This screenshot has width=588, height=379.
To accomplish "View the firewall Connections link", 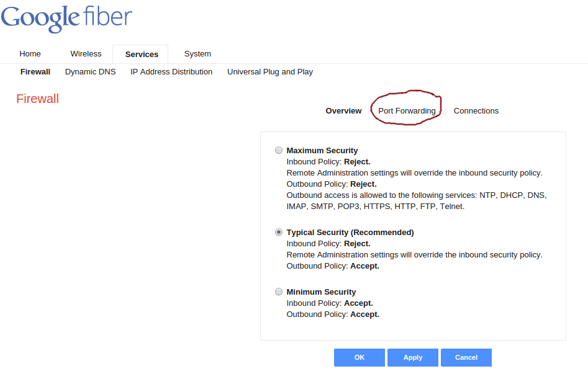I will [x=476, y=111].
